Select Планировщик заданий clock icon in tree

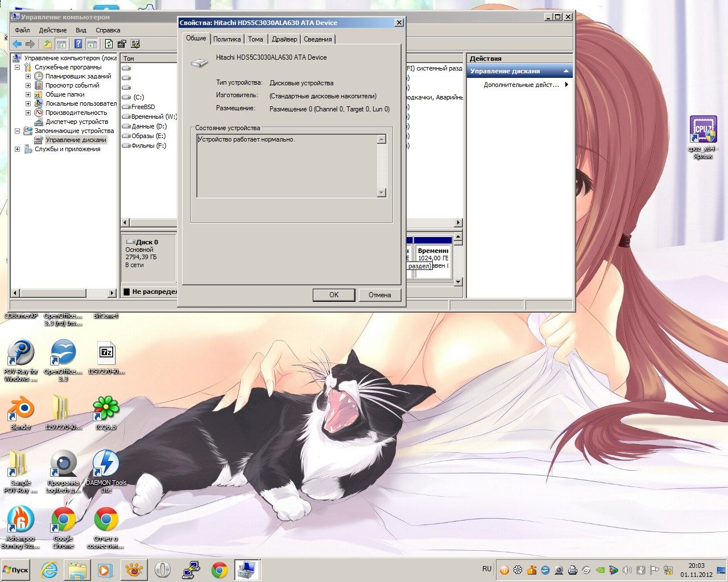point(39,76)
